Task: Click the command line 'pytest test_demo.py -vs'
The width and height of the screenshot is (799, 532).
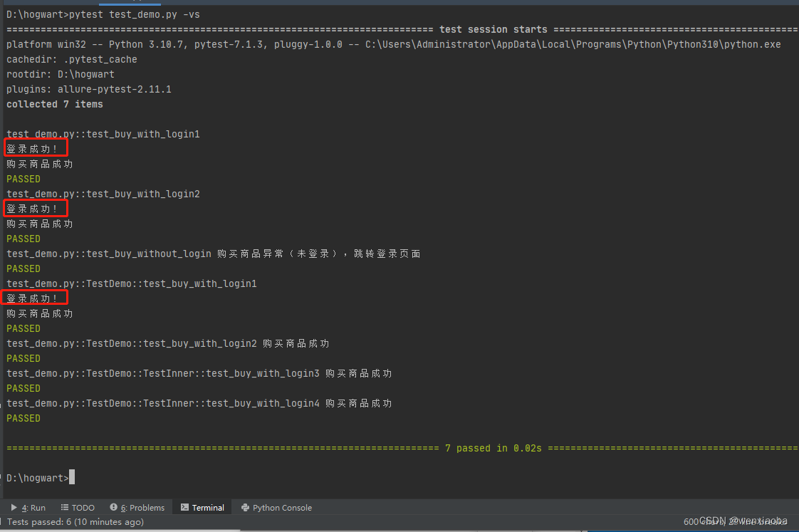Action: tap(134, 14)
